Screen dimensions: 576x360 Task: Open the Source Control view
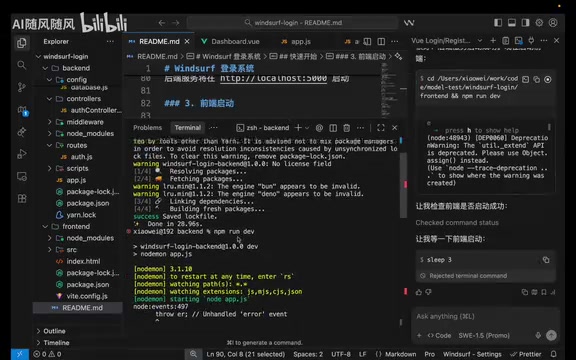pos(22,87)
